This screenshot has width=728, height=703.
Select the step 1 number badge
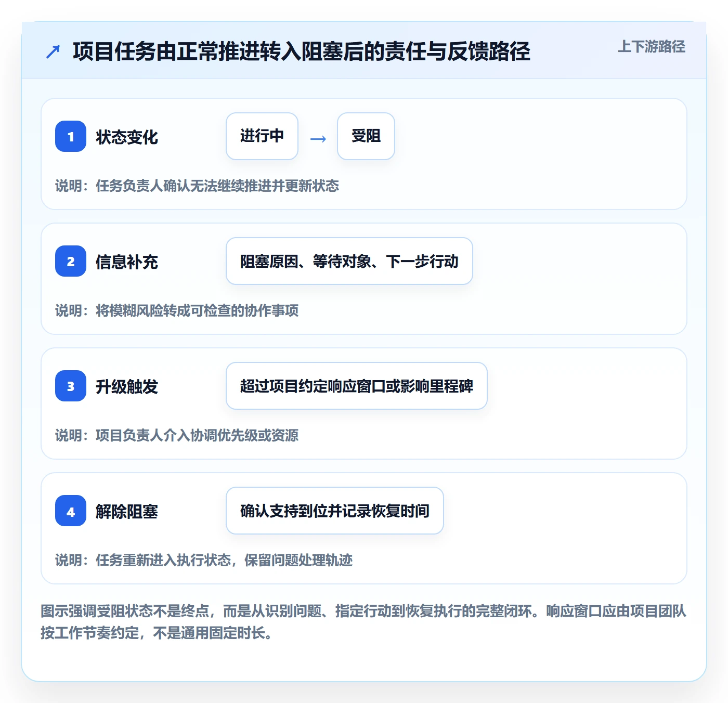[x=71, y=136]
